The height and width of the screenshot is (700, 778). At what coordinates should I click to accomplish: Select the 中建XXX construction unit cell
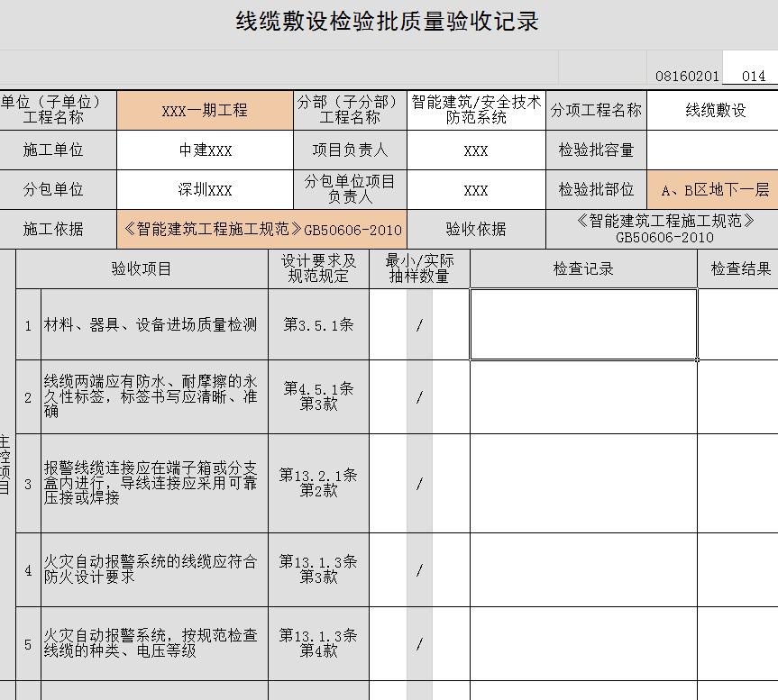(205, 150)
